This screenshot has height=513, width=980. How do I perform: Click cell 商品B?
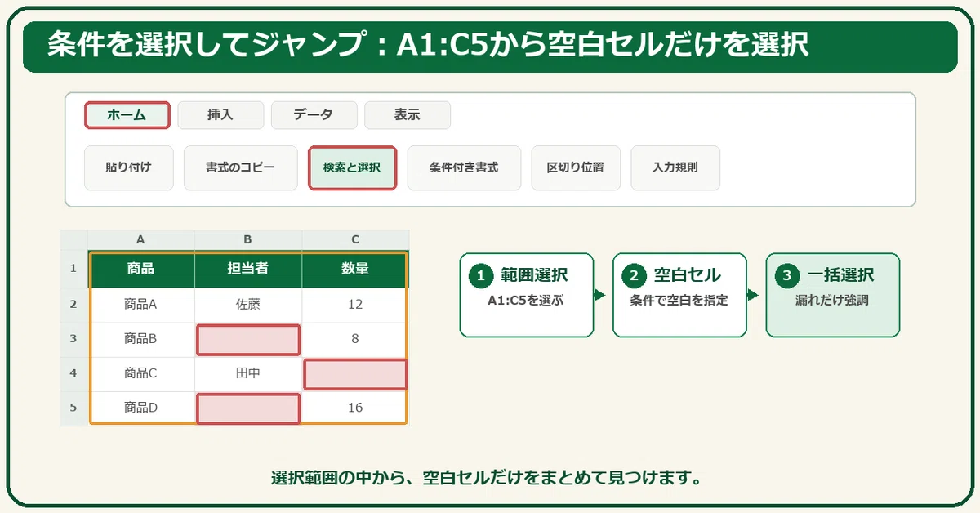141,339
